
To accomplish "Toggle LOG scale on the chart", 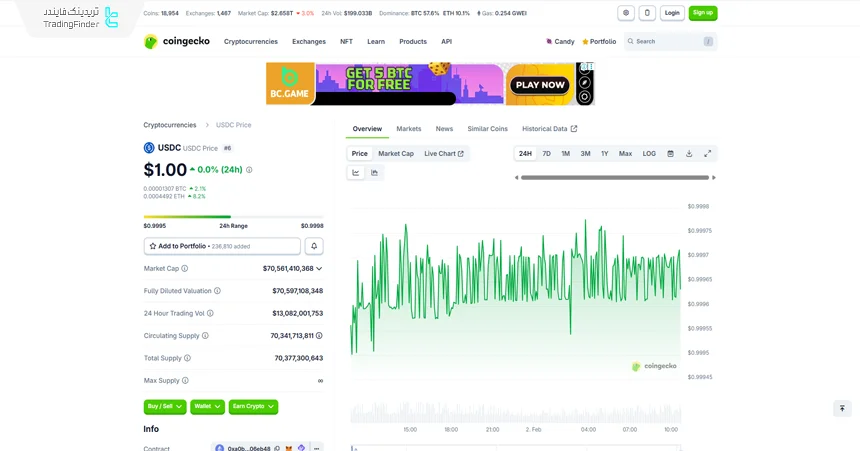I will pos(649,154).
